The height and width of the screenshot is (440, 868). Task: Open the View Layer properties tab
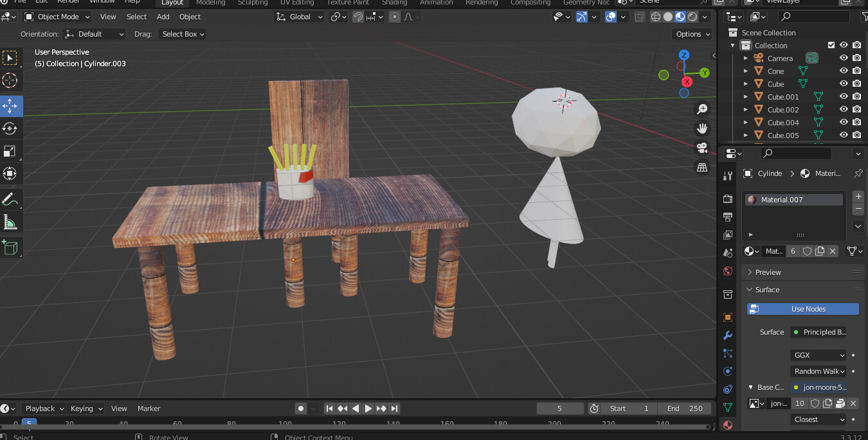click(728, 235)
